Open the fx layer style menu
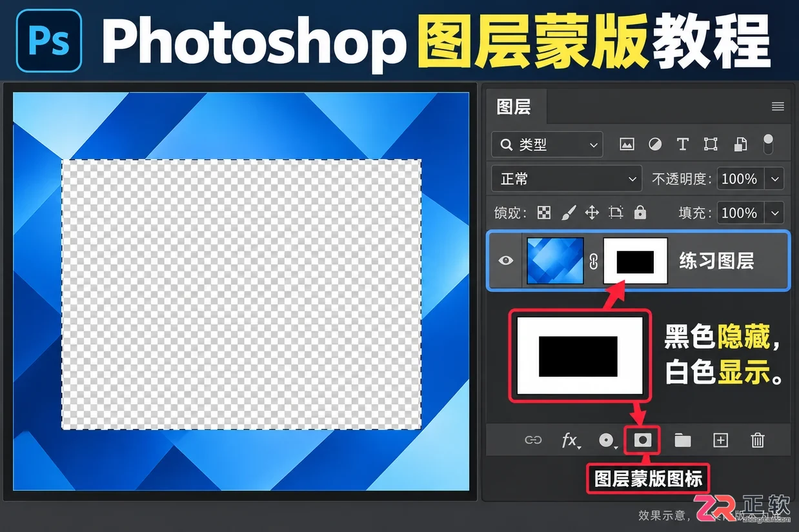The width and height of the screenshot is (799, 532). [x=570, y=440]
